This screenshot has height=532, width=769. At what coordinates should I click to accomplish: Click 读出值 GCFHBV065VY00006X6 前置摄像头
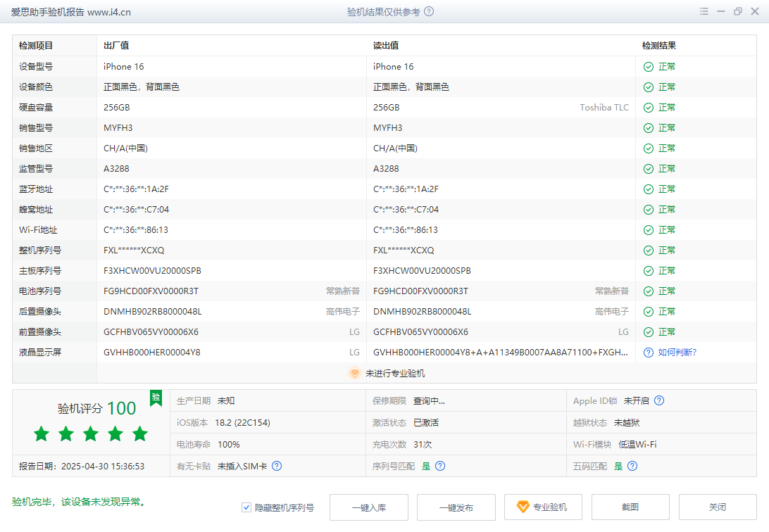pyautogui.click(x=421, y=331)
